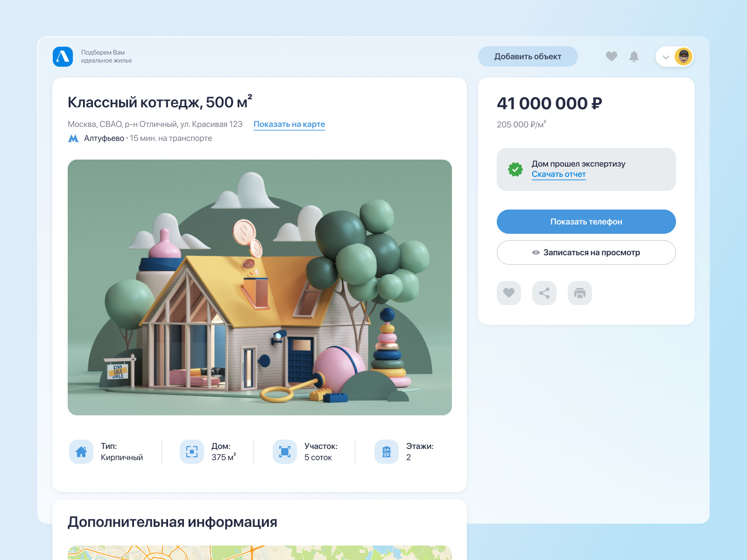The height and width of the screenshot is (560, 747).
Task: Print the listing with printer icon
Action: coord(580,293)
